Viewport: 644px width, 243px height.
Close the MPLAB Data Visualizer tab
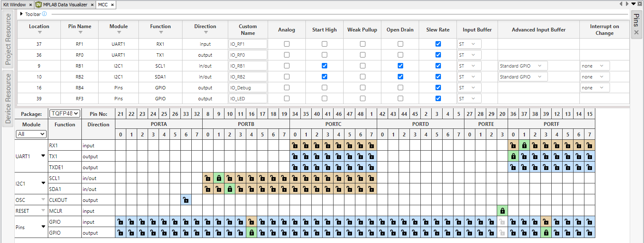pos(91,5)
